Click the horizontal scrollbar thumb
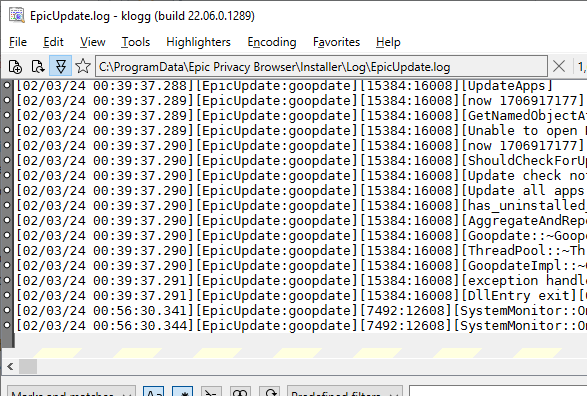Image resolution: width=587 pixels, height=396 pixels. 28,366
